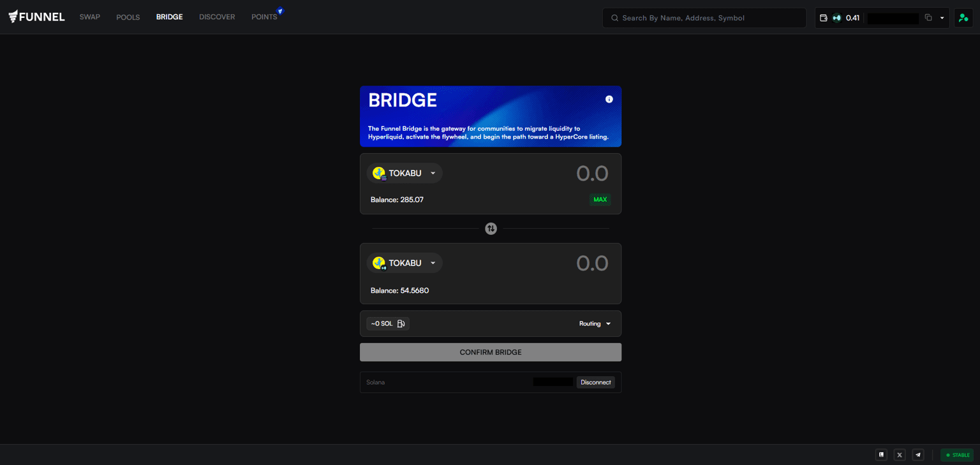Click the wallet icon in header
This screenshot has width=980, height=465.
click(824, 18)
